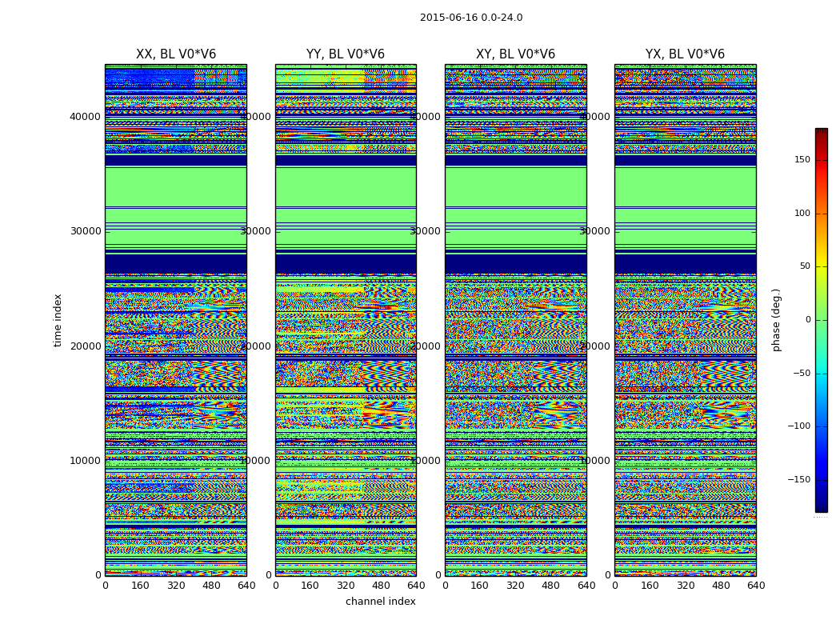Click the "time index" y-axis label

[x=58, y=320]
